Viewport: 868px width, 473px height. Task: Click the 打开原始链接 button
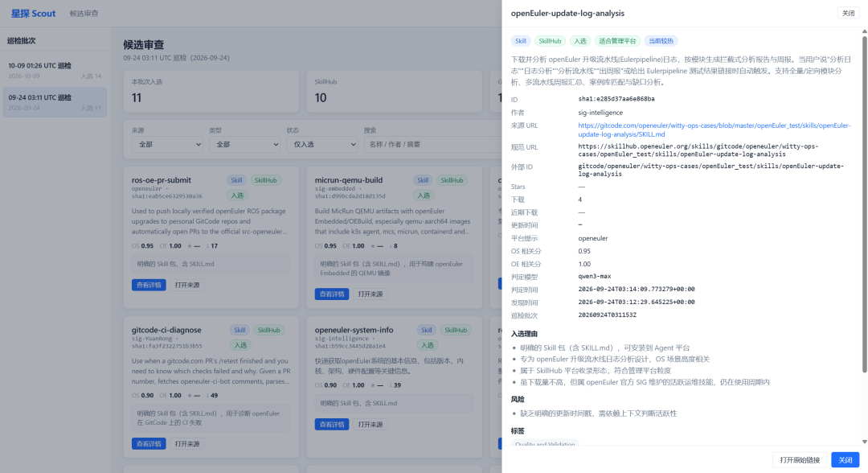(800, 459)
